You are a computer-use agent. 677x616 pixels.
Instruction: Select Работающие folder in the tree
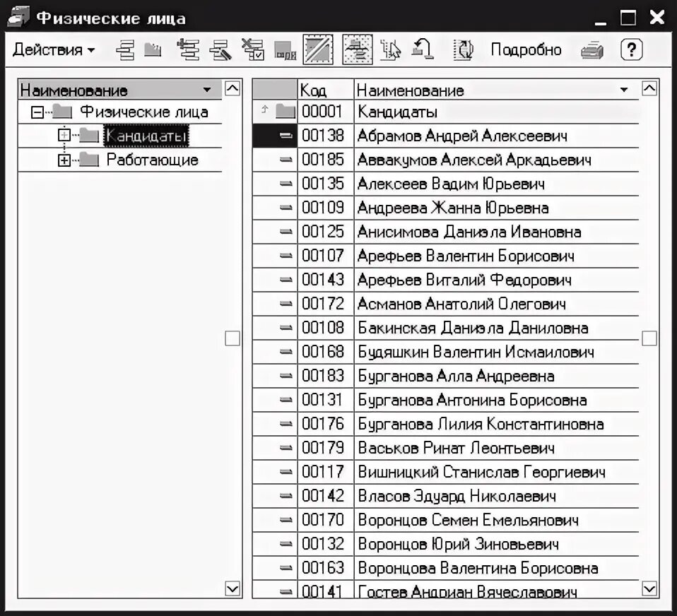pos(153,160)
